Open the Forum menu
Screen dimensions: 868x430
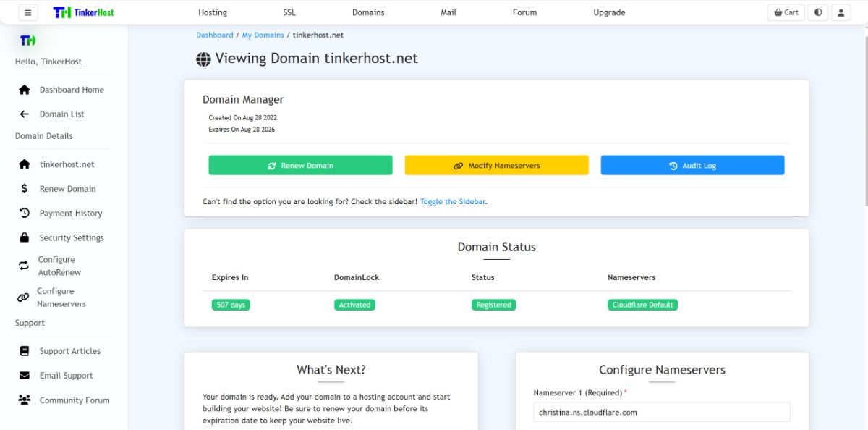[x=525, y=12]
